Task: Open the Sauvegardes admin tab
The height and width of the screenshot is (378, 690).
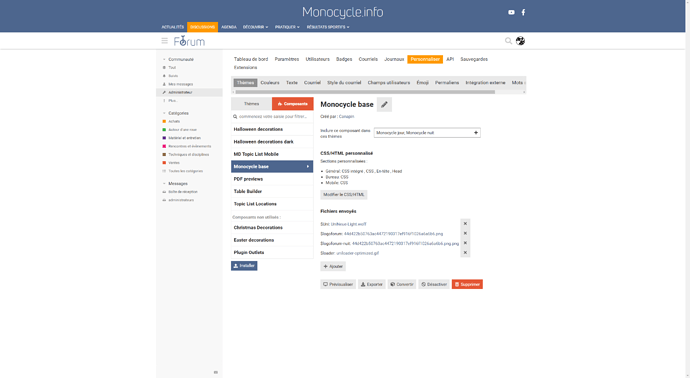Action: coord(474,59)
